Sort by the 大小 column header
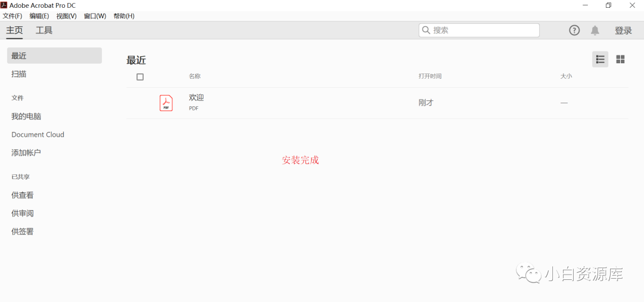 point(566,76)
